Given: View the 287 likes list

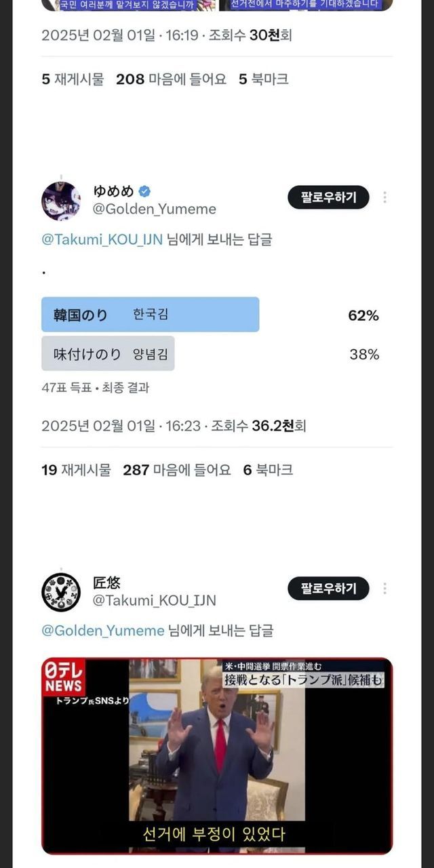Looking at the screenshot, I should click(x=176, y=470).
